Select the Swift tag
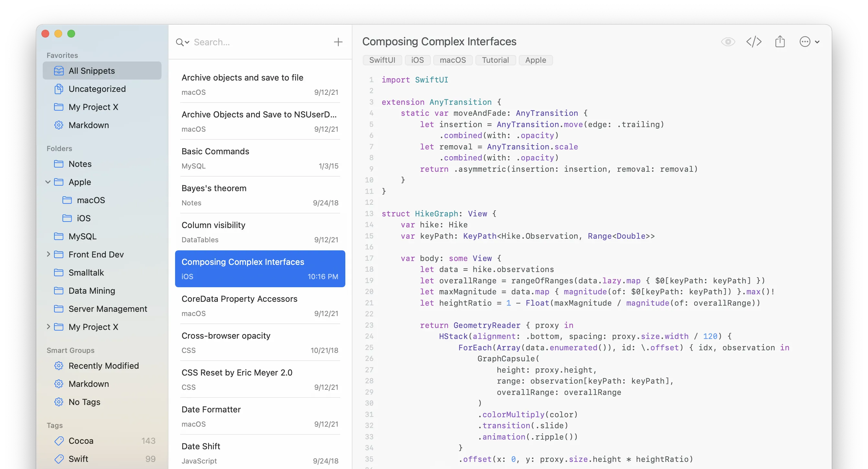This screenshot has width=868, height=469. coord(78,459)
